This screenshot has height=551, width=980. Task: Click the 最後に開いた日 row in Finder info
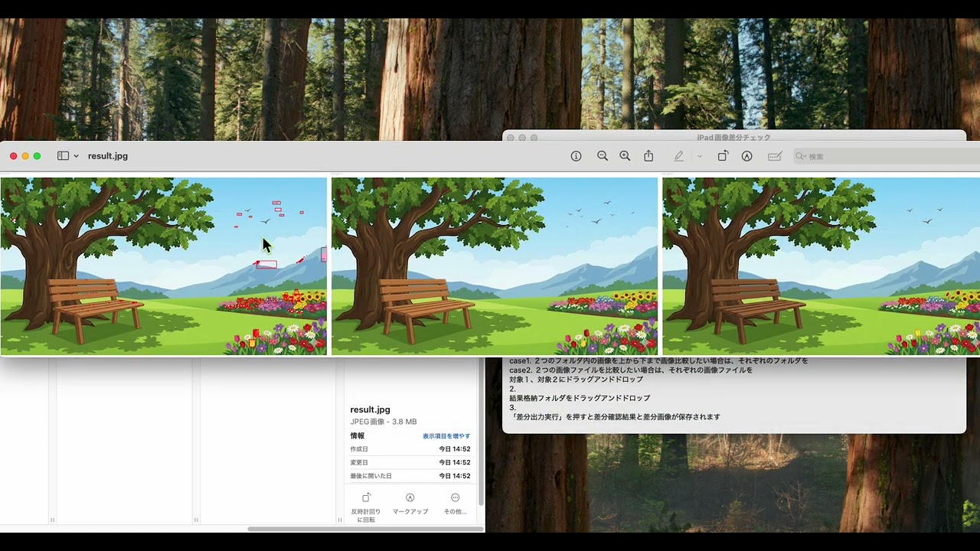click(x=410, y=476)
